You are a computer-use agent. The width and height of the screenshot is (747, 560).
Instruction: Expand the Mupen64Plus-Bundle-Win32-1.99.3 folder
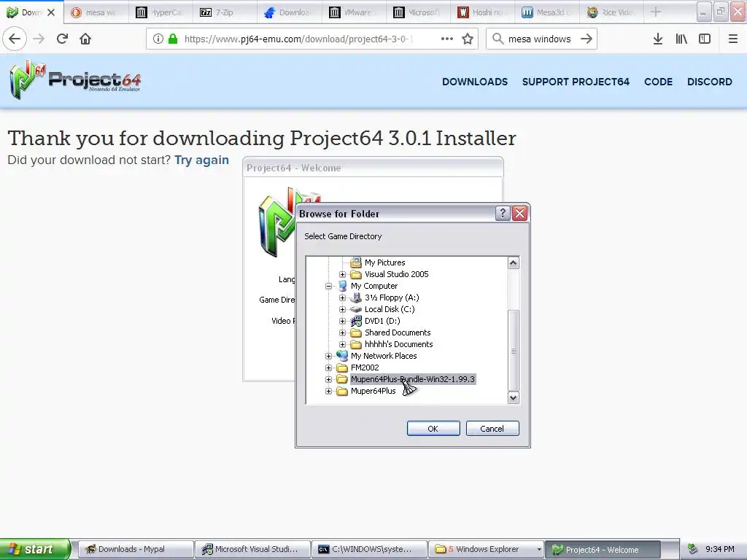point(329,379)
